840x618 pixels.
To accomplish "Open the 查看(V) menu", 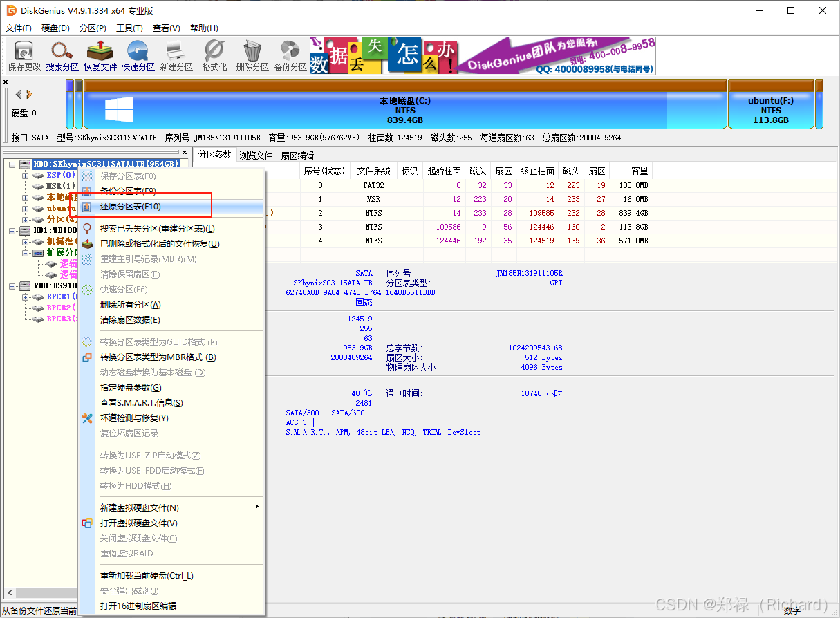I will (166, 28).
